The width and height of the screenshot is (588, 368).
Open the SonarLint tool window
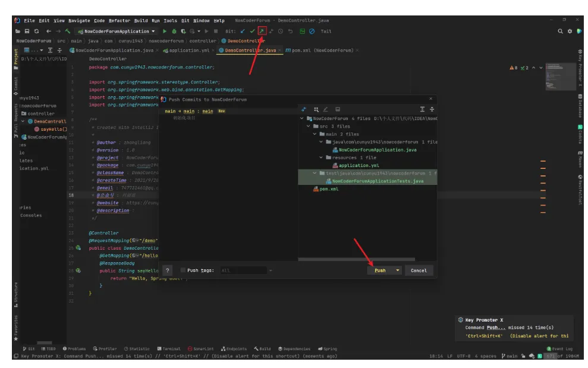click(x=200, y=348)
